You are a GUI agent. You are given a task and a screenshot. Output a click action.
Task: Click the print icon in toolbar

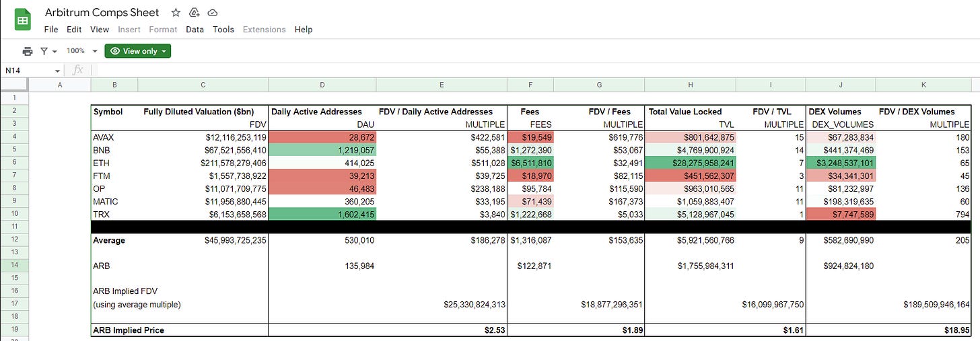pyautogui.click(x=28, y=51)
